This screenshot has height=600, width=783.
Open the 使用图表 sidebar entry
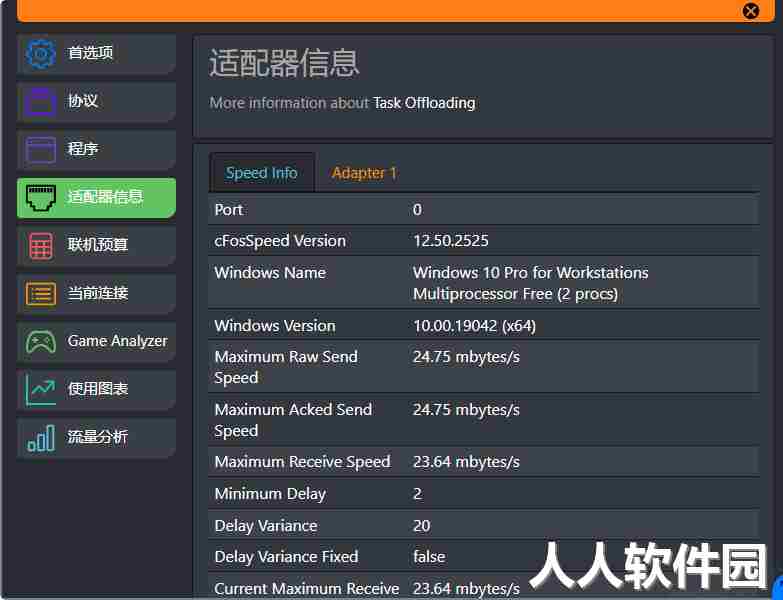tap(96, 389)
